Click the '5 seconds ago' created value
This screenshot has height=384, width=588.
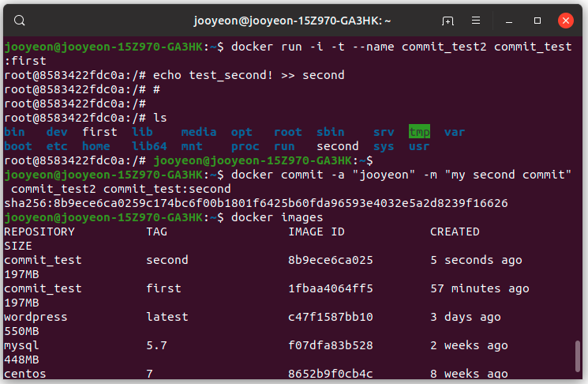pyautogui.click(x=476, y=260)
